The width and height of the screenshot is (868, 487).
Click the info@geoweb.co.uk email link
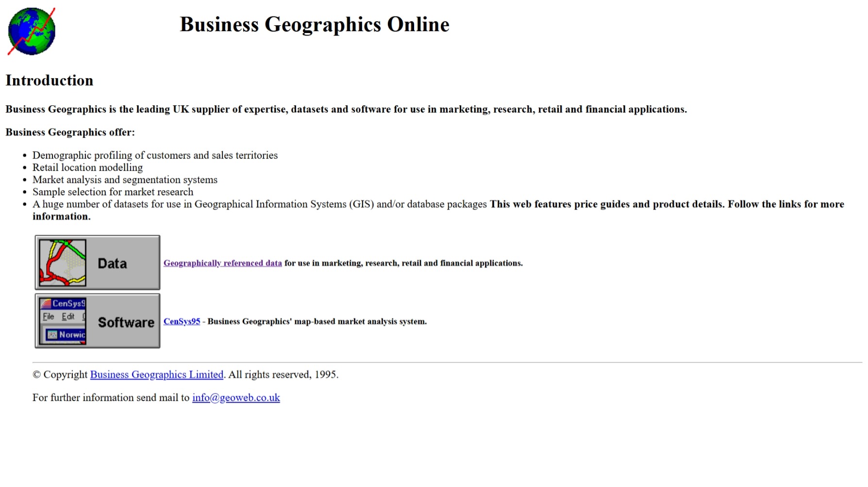click(236, 398)
